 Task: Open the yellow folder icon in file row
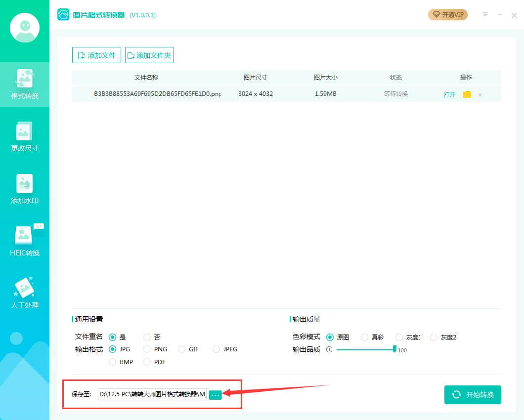click(x=467, y=94)
